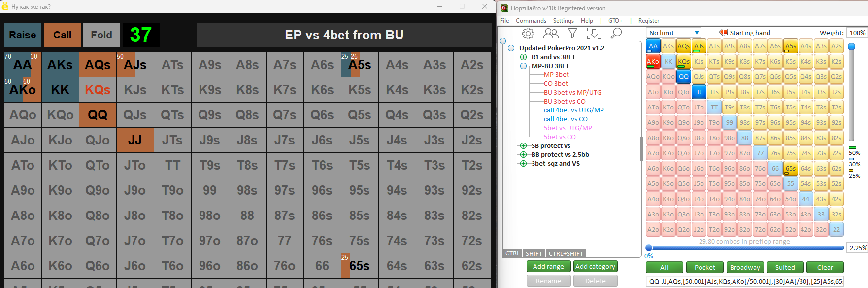Open the No limit game type dropdown
868x288 pixels.
tap(673, 33)
